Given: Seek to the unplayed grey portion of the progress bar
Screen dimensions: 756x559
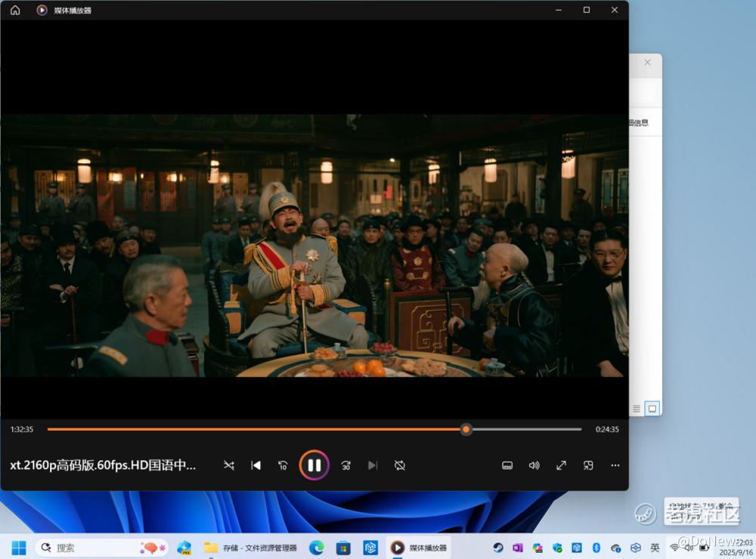Looking at the screenshot, I should (526, 429).
